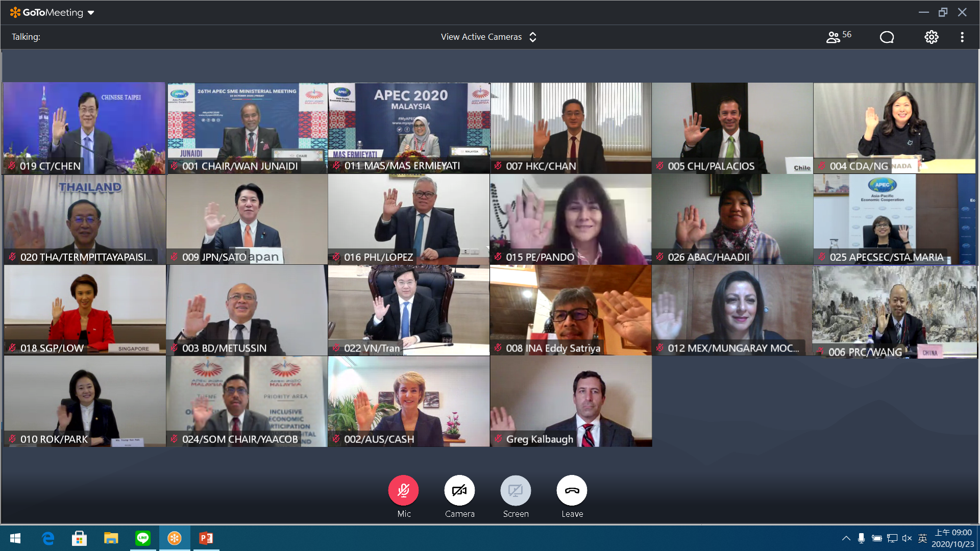Select Greg Kalbaugh's video tile
The image size is (980, 551).
tap(571, 401)
